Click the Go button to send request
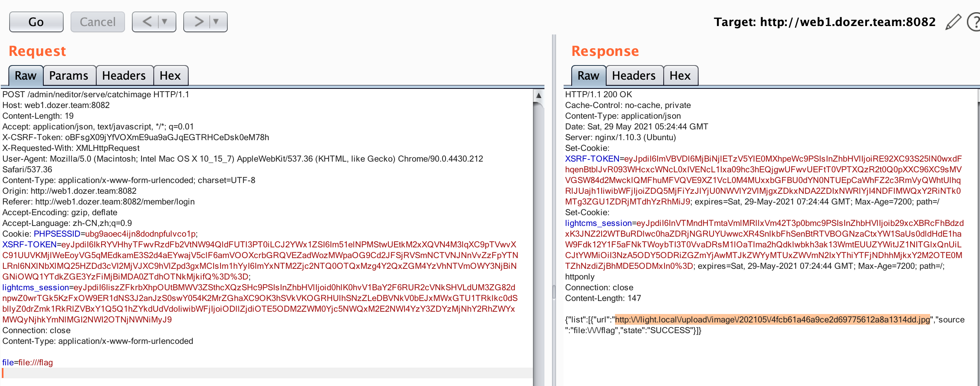The image size is (980, 386). point(36,22)
